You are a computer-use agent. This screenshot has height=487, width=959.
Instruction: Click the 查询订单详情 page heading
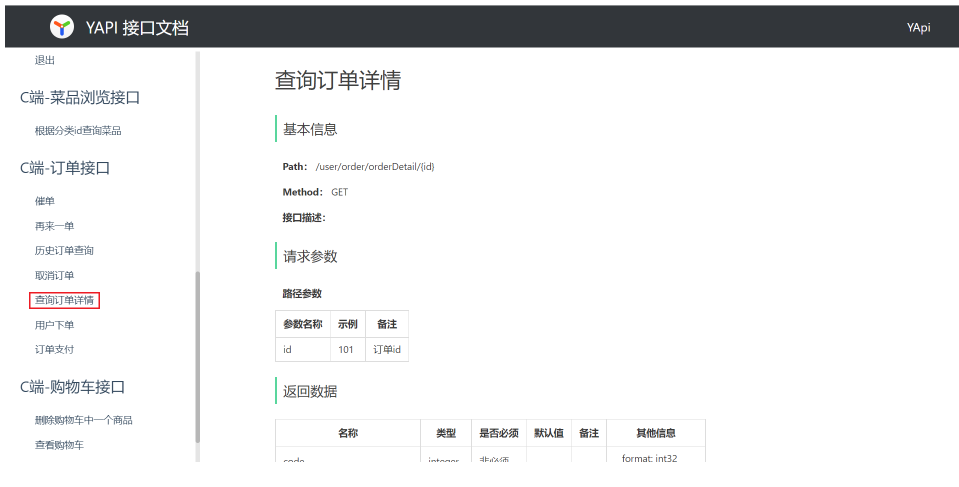pyautogui.click(x=338, y=80)
